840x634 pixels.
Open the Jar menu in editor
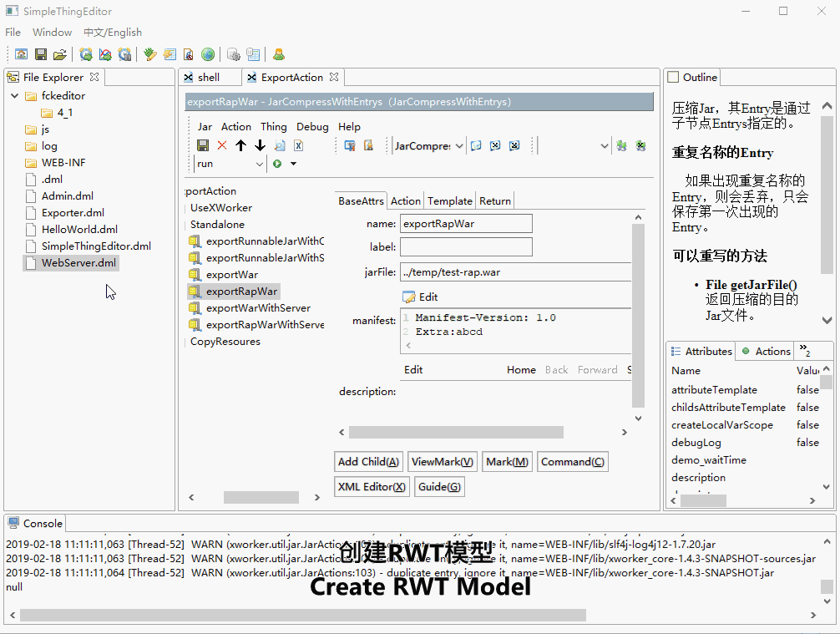pyautogui.click(x=205, y=126)
